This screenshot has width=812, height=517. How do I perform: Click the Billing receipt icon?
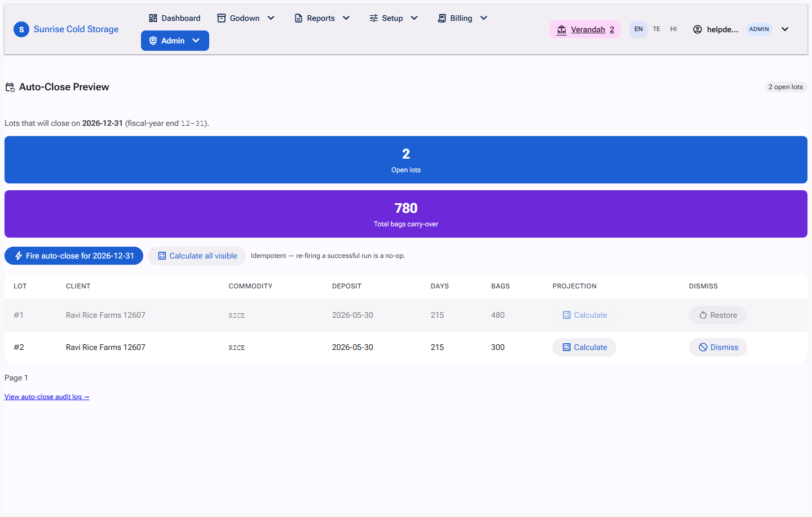(x=442, y=18)
